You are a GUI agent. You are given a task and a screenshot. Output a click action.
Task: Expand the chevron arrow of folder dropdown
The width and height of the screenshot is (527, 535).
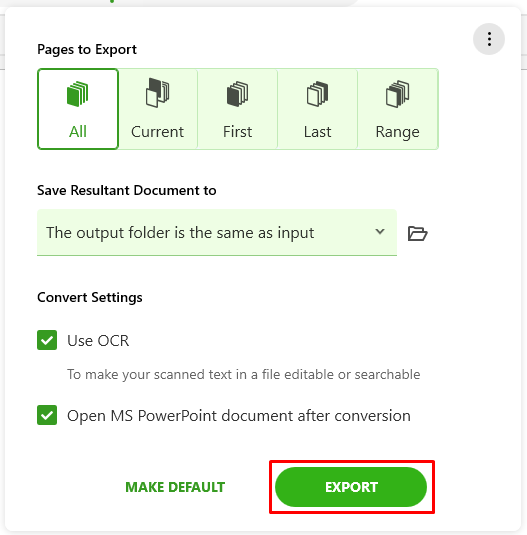380,232
